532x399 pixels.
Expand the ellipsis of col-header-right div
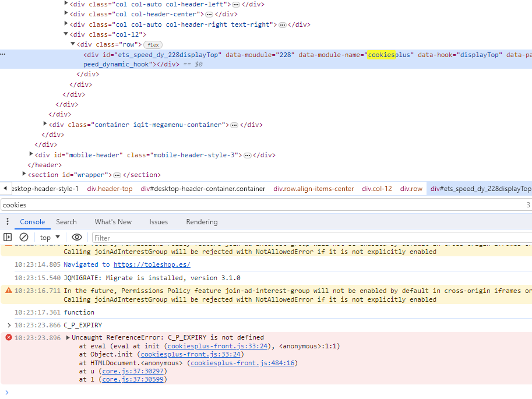(x=282, y=25)
